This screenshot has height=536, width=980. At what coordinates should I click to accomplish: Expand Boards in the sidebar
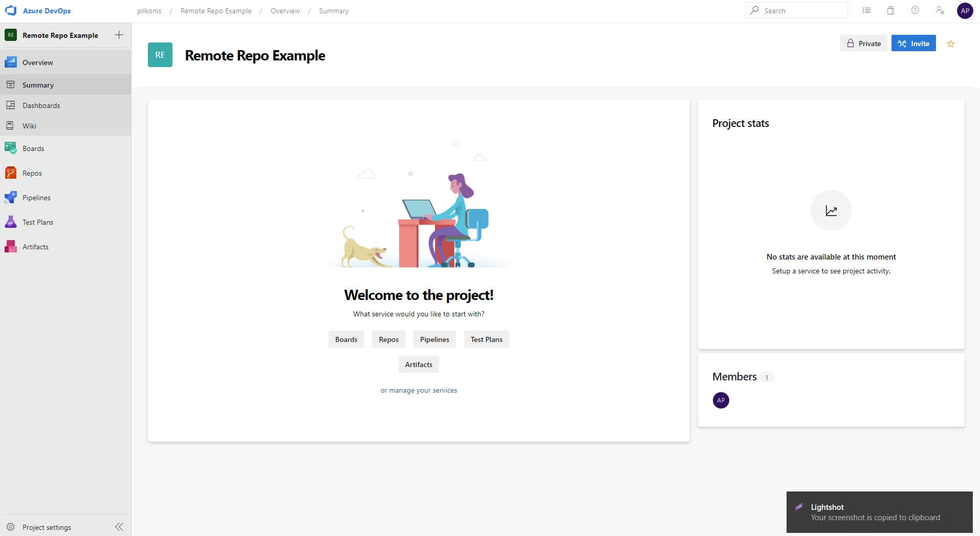coord(66,148)
